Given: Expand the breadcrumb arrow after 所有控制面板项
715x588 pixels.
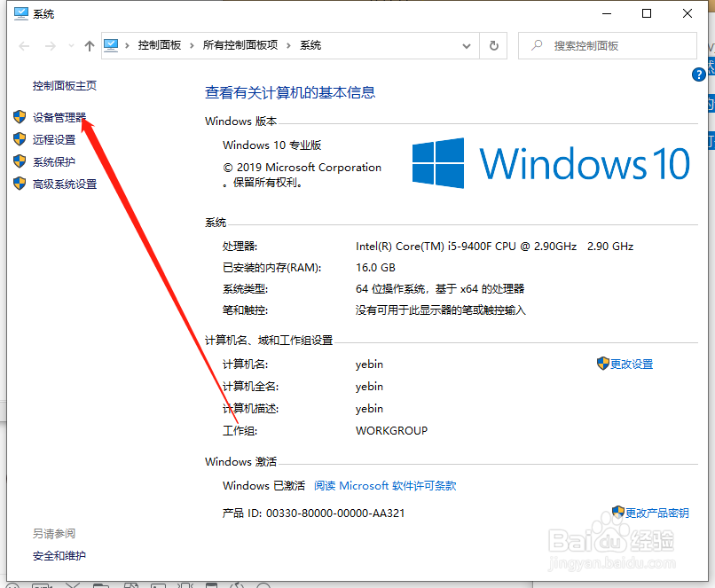Looking at the screenshot, I should [x=288, y=45].
